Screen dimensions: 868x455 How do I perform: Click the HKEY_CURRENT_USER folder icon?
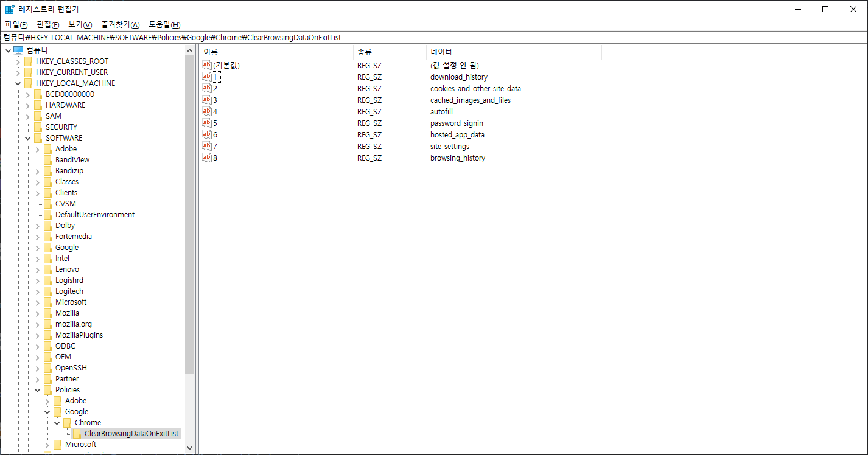coord(28,72)
